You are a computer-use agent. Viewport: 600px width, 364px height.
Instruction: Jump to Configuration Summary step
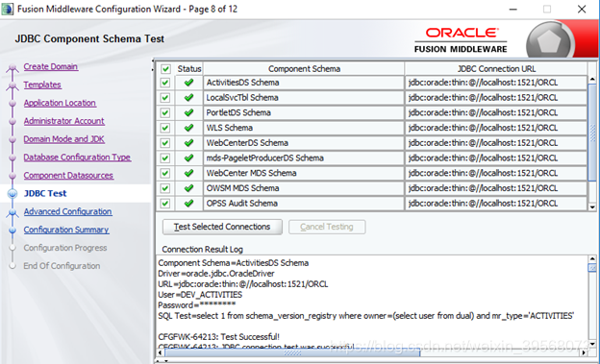(66, 230)
